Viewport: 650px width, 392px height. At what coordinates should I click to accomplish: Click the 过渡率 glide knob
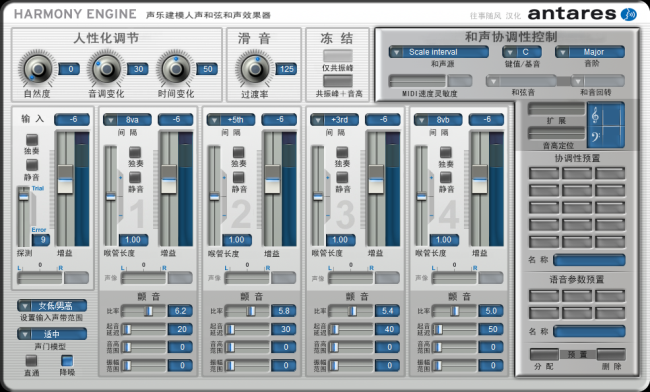[x=255, y=69]
